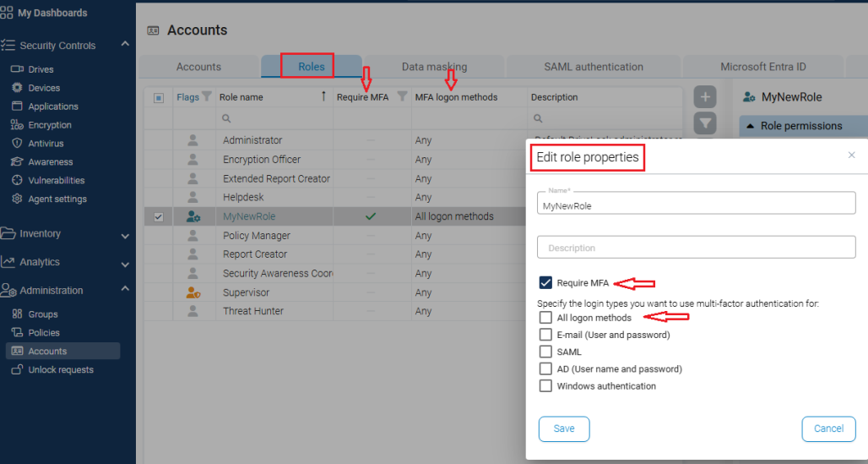Expand the Inventory sidebar section
This screenshot has width=868, height=464.
tap(125, 235)
